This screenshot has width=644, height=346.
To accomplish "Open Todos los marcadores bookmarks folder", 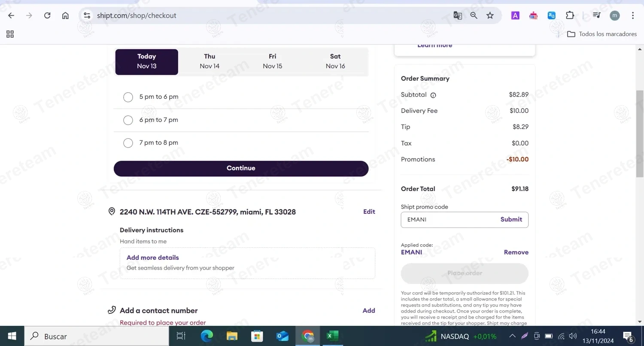I will pos(602,34).
